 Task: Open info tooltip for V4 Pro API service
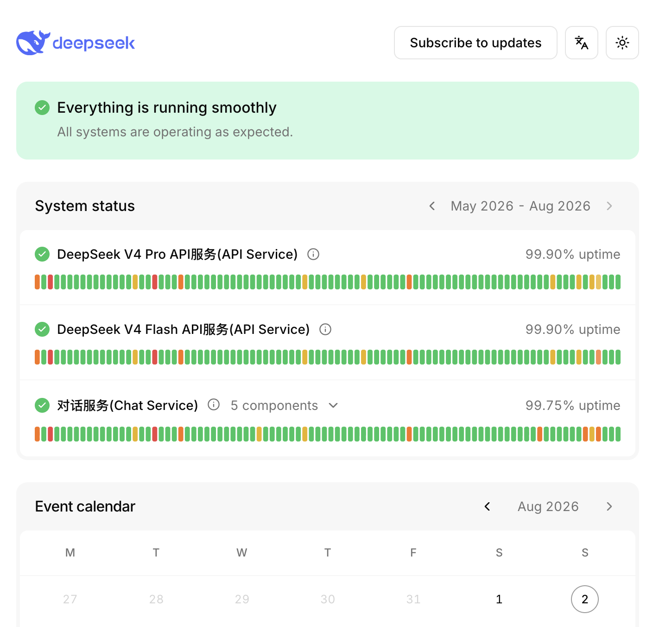click(313, 254)
